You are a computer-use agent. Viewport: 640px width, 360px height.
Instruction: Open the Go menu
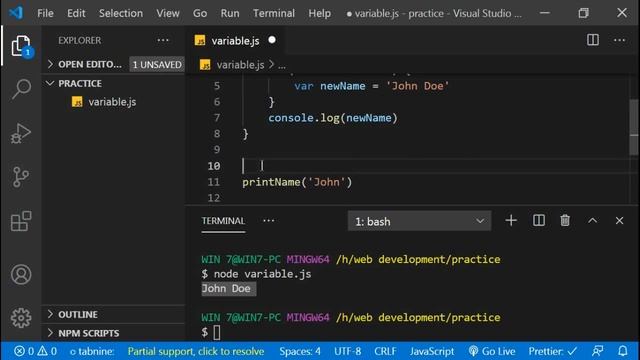click(200, 13)
